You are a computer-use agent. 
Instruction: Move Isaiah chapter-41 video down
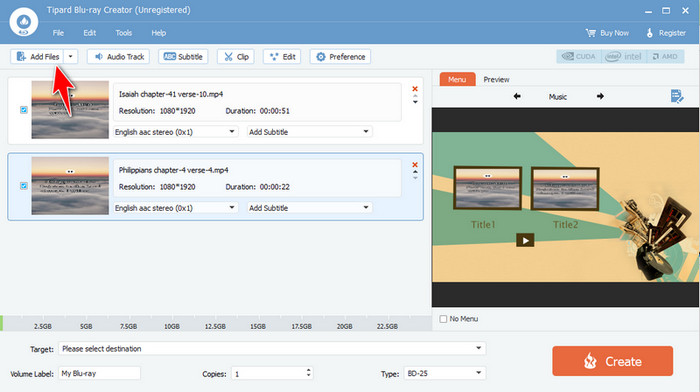coord(415,102)
